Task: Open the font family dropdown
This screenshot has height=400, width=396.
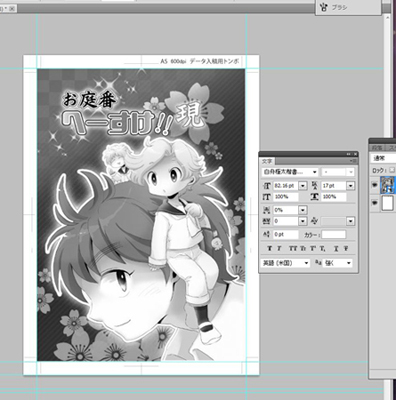Action: (x=290, y=172)
